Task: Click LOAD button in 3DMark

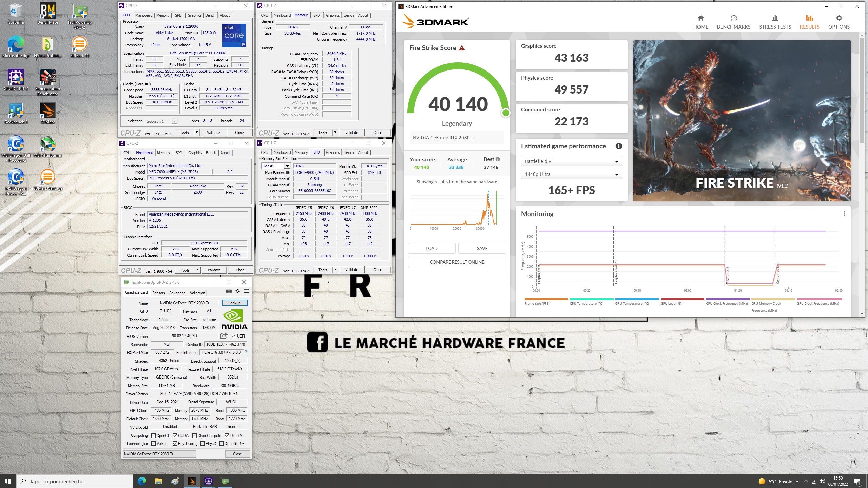Action: pyautogui.click(x=432, y=248)
